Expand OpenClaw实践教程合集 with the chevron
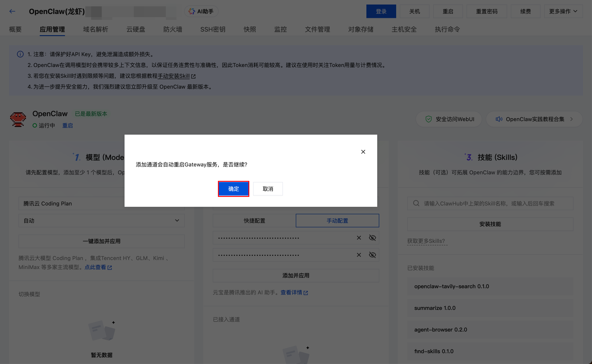592x364 pixels. [572, 119]
